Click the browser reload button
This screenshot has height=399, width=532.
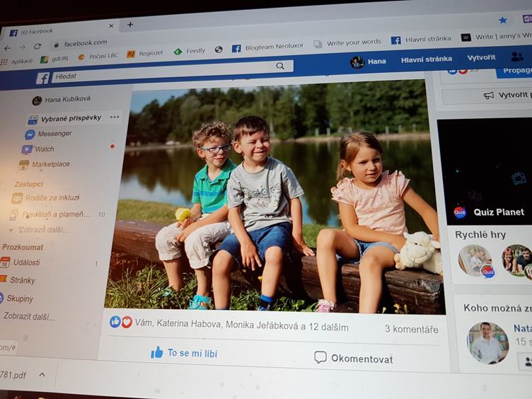(37, 47)
